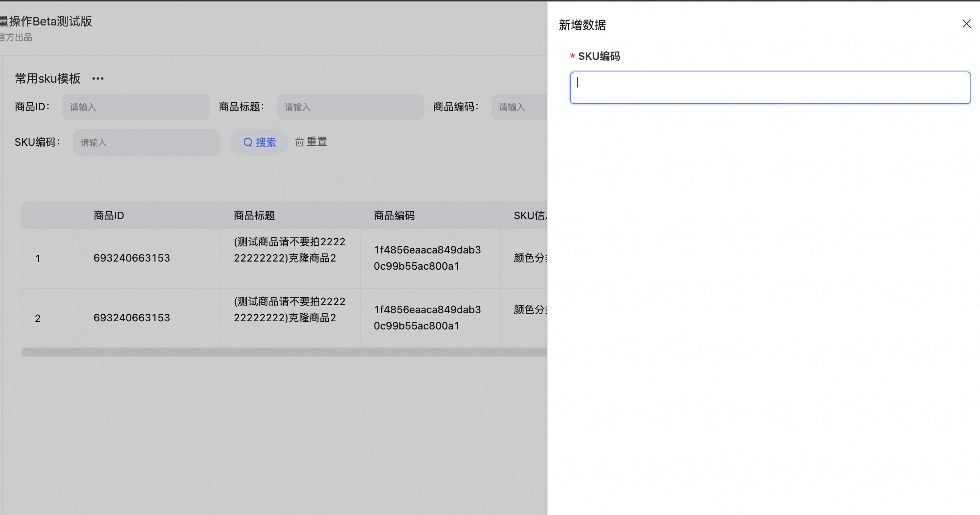
Task: Click the 商品ID column header
Action: click(109, 215)
